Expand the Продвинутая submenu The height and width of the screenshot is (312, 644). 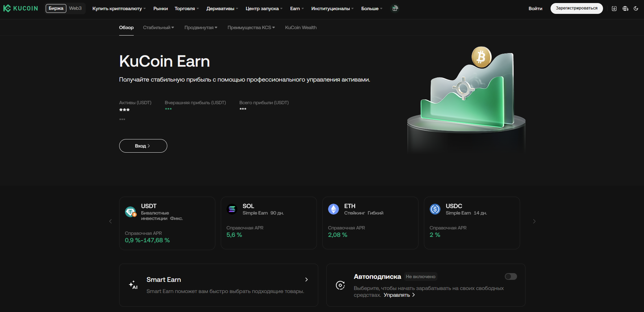[201, 27]
